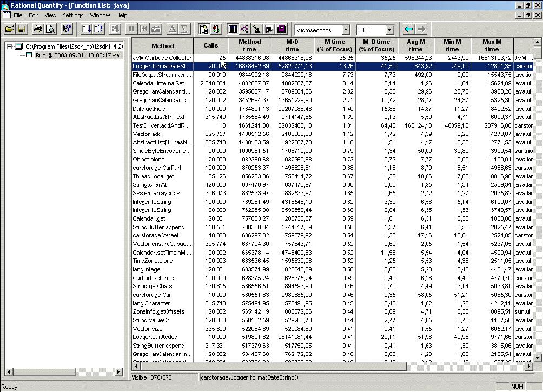Go back with the cyan left arrow
This screenshot has height=392, width=543.
click(x=409, y=29)
